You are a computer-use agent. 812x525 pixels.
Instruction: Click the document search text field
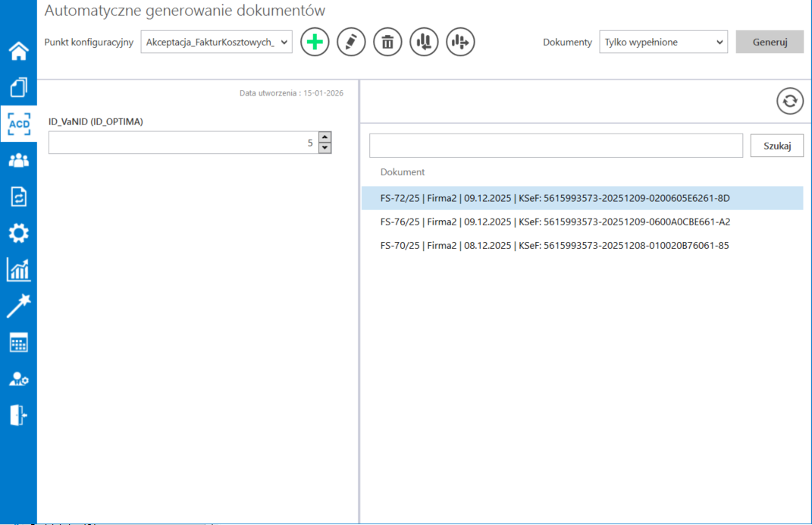tap(555, 146)
